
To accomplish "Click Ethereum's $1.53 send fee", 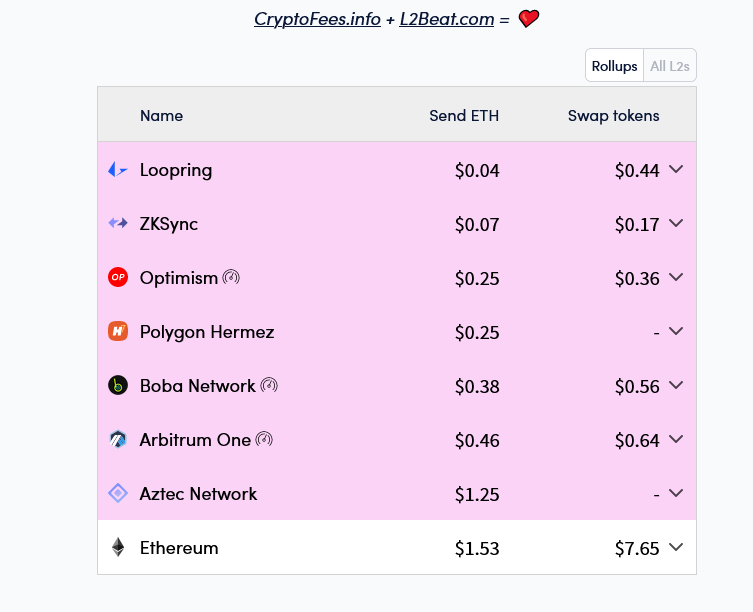I will coord(477,548).
